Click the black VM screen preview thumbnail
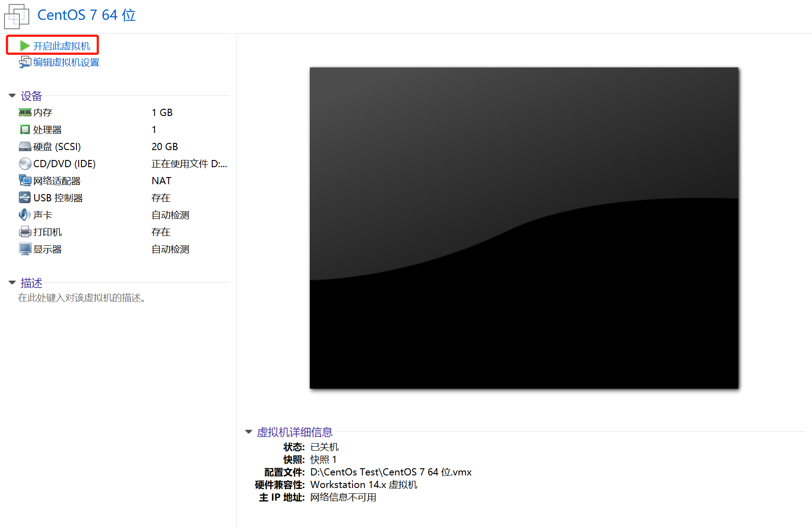Viewport: 812px width, 528px height. click(x=524, y=228)
